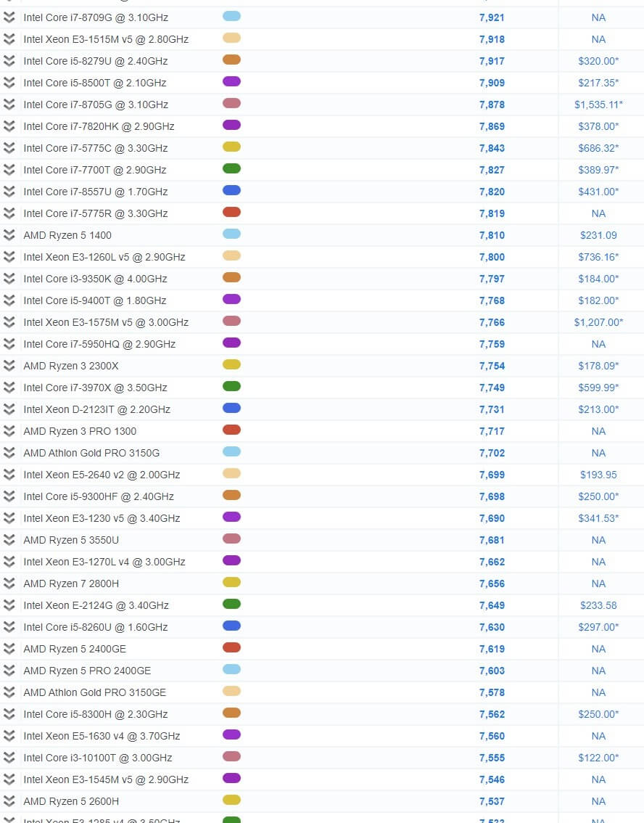The height and width of the screenshot is (823, 644).
Task: Expand the AMD Ryzen 5 2400GE row chevron
Action: tap(9, 650)
